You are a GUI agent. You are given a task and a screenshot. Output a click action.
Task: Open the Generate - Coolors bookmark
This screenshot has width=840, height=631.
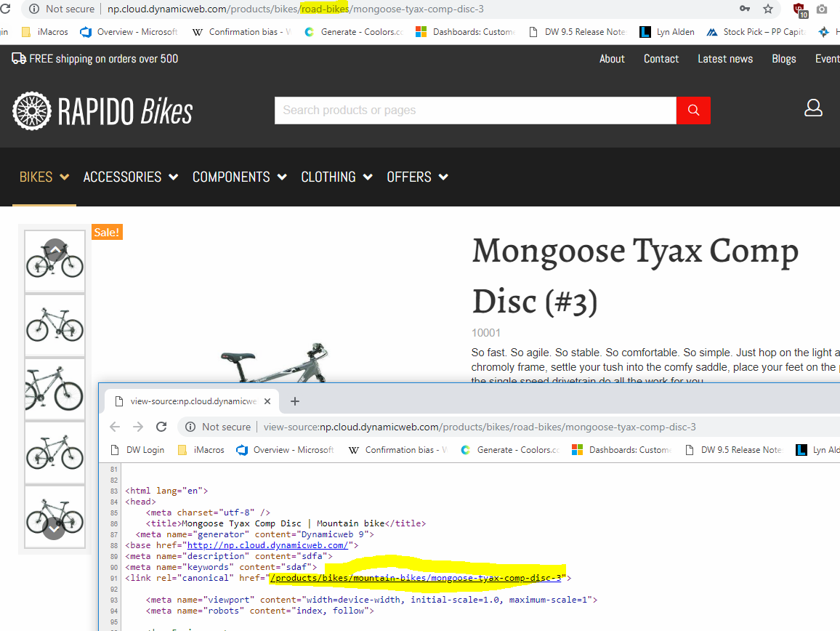point(353,32)
